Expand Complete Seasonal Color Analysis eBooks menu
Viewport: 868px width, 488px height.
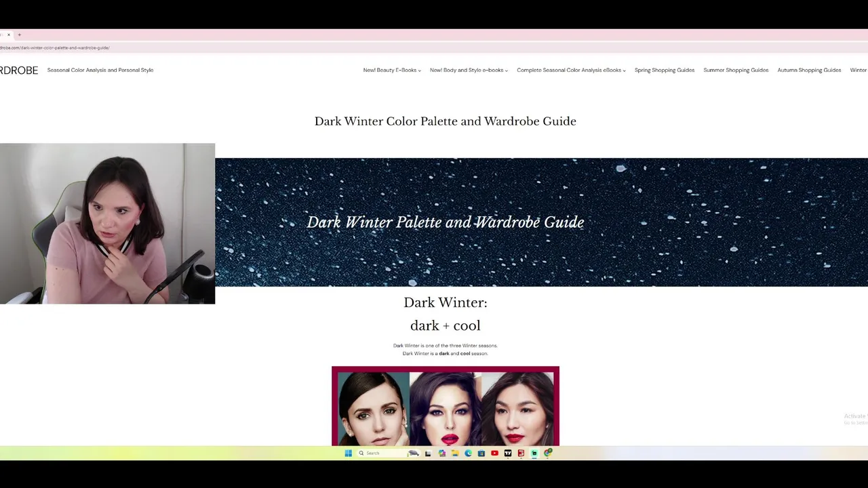[571, 70]
